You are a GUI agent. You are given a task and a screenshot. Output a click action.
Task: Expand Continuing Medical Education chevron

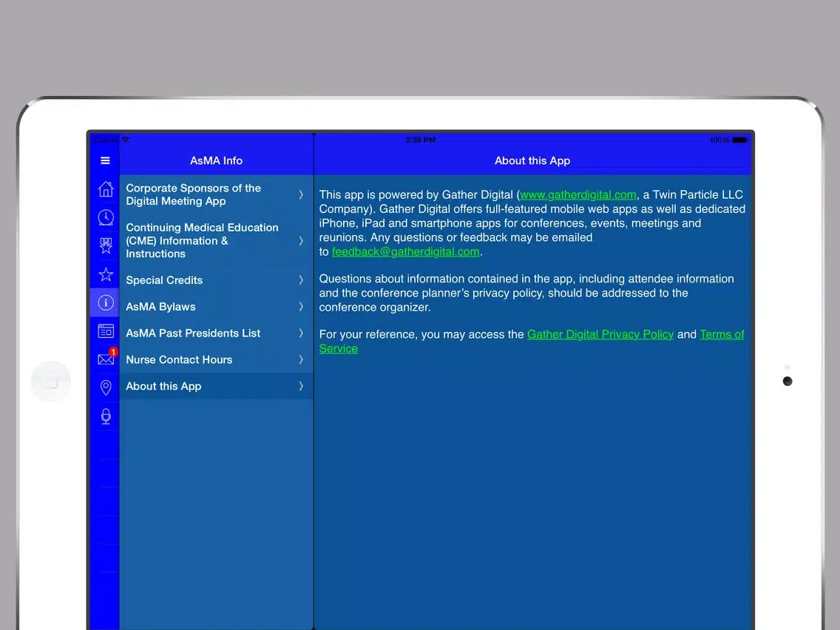pyautogui.click(x=301, y=240)
